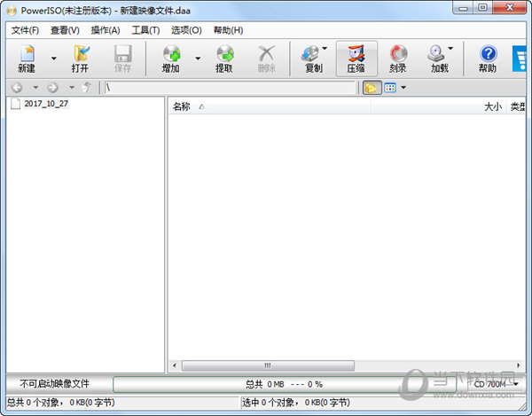Open the Action (操作) menu

pos(106,30)
